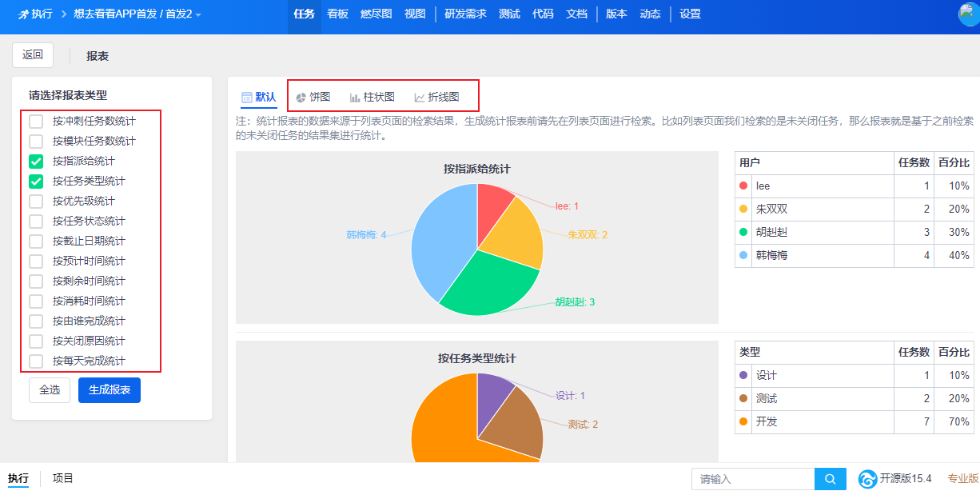Viewport: 980px width, 491px height.
Task: Switch to 柱状图 chart tab
Action: (x=372, y=98)
